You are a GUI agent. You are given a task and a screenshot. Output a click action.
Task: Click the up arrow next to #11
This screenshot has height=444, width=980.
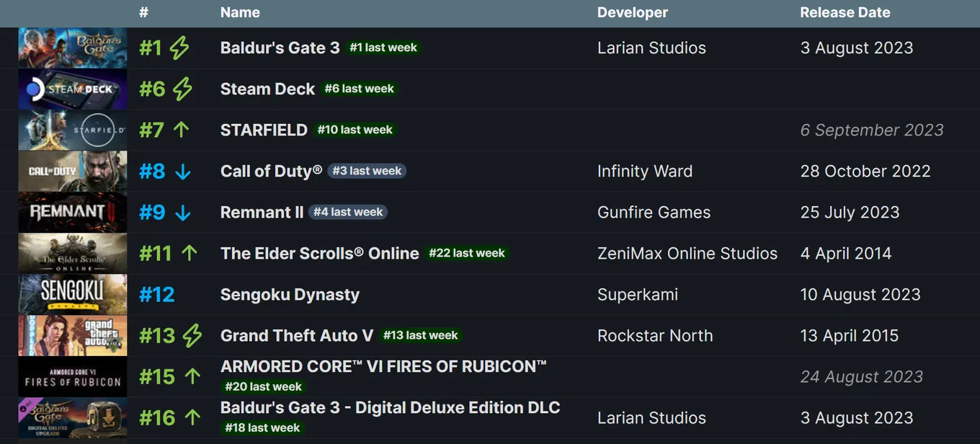click(x=190, y=253)
